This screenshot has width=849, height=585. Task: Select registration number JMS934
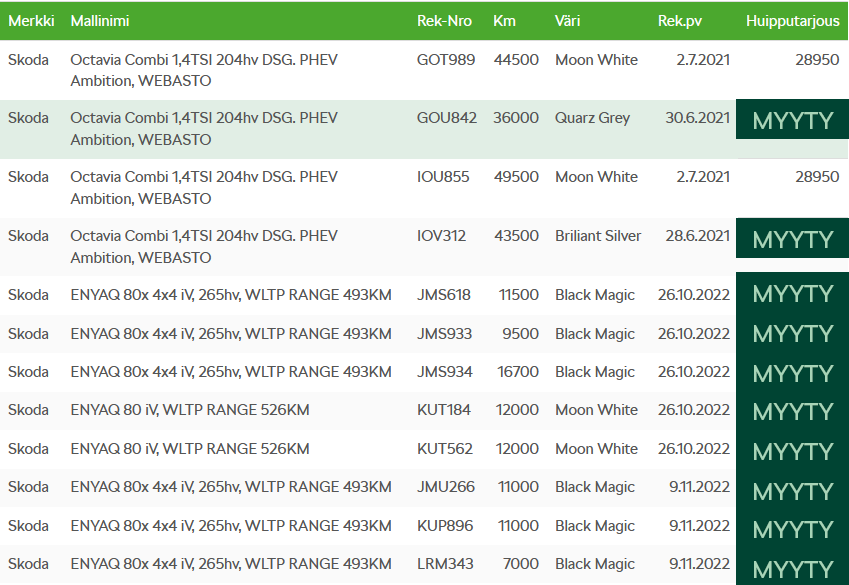[445, 372]
